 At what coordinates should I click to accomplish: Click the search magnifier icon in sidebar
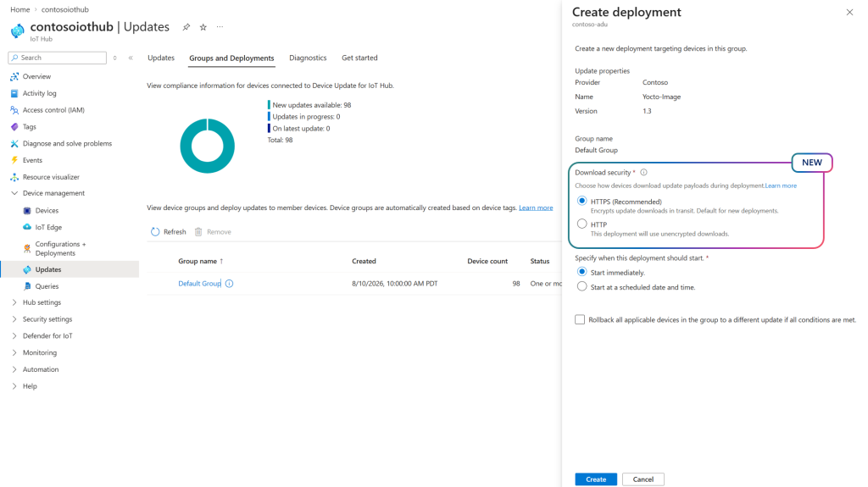[x=15, y=58]
